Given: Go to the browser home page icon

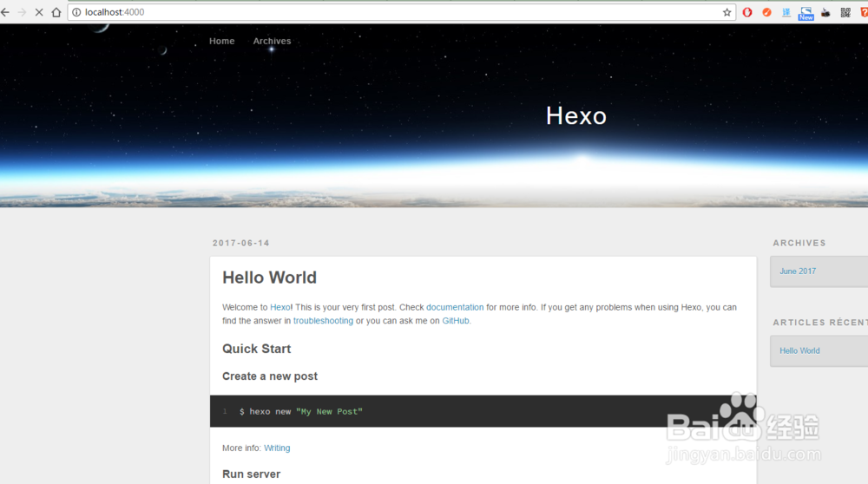Looking at the screenshot, I should tap(56, 12).
